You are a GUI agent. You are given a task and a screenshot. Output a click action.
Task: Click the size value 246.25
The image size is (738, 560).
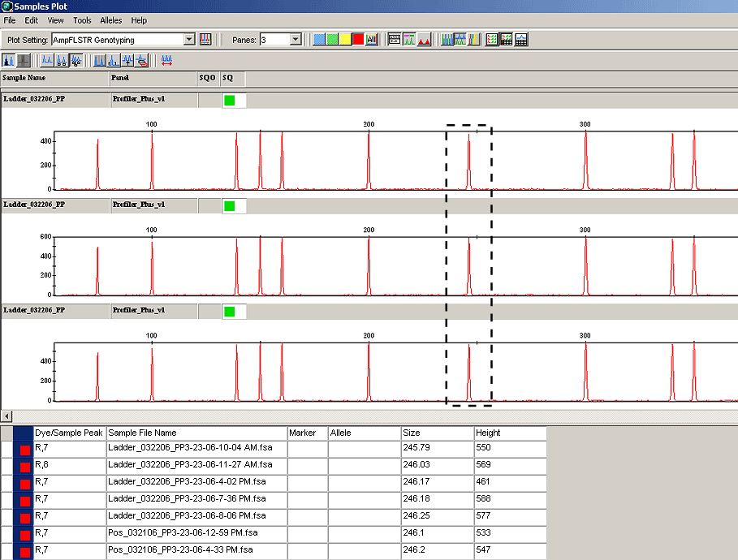(416, 515)
